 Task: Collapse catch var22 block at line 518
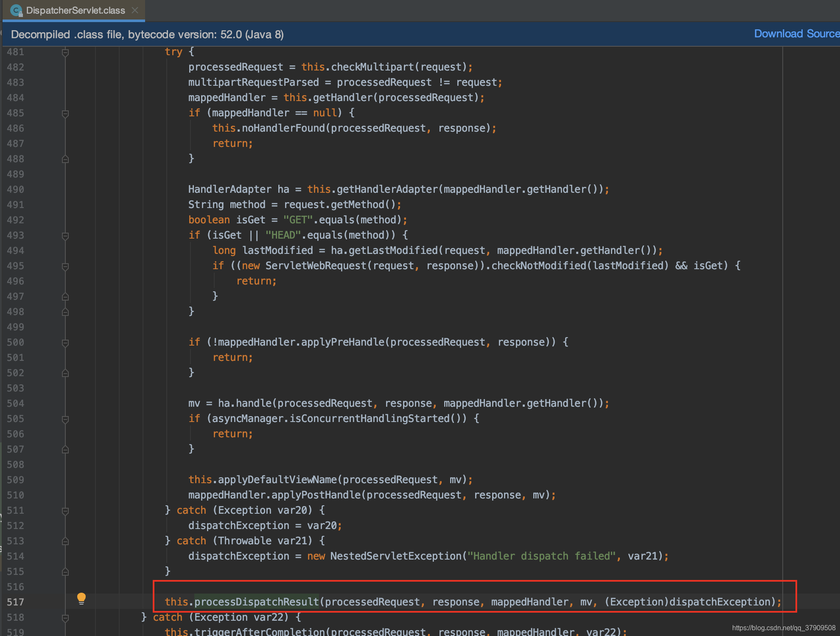(65, 618)
